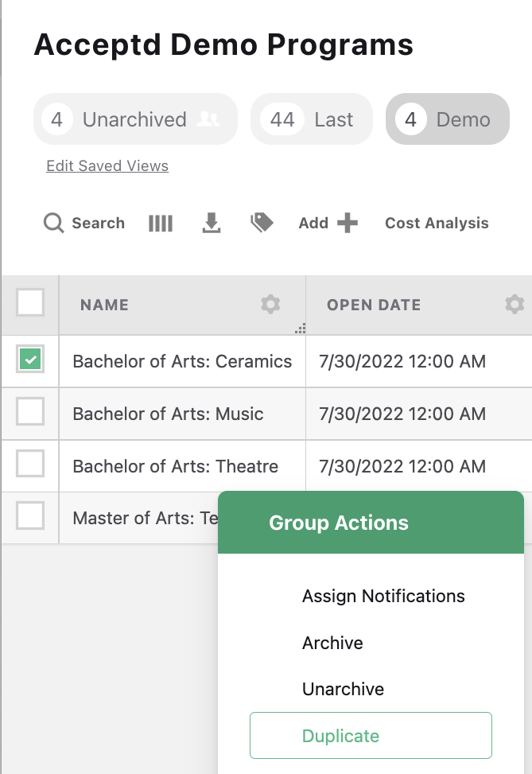Click the shared users icon on Unarchived view
This screenshot has height=774, width=532.
pyautogui.click(x=208, y=119)
